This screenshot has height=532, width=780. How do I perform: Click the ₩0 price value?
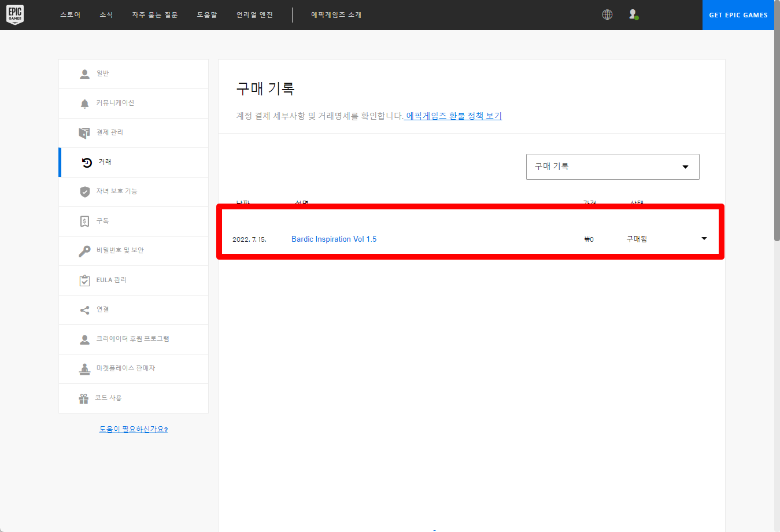(x=589, y=239)
